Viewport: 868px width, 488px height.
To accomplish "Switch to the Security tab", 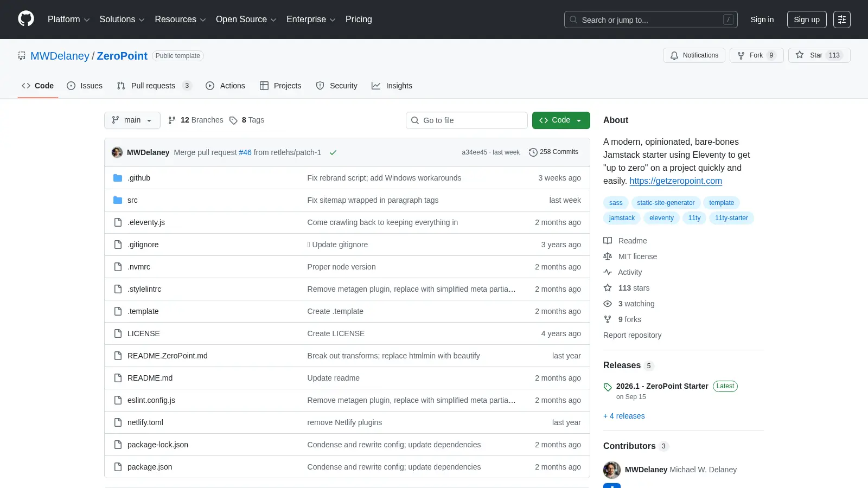I will (x=336, y=86).
